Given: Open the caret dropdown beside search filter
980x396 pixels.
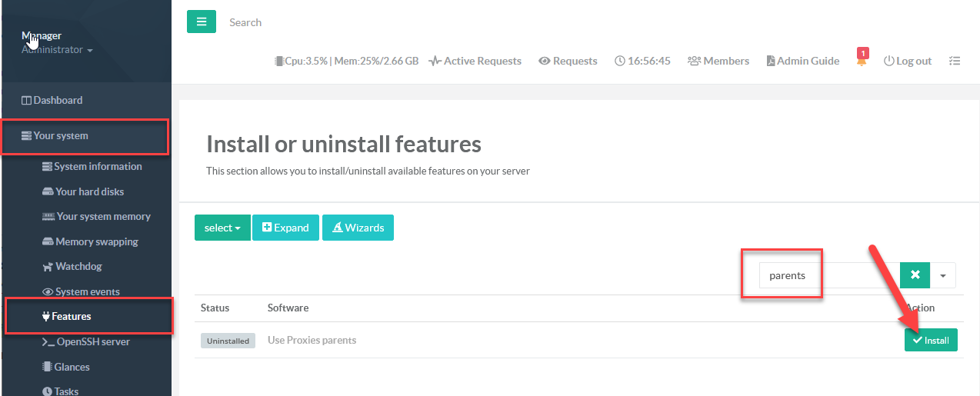Looking at the screenshot, I should 943,275.
